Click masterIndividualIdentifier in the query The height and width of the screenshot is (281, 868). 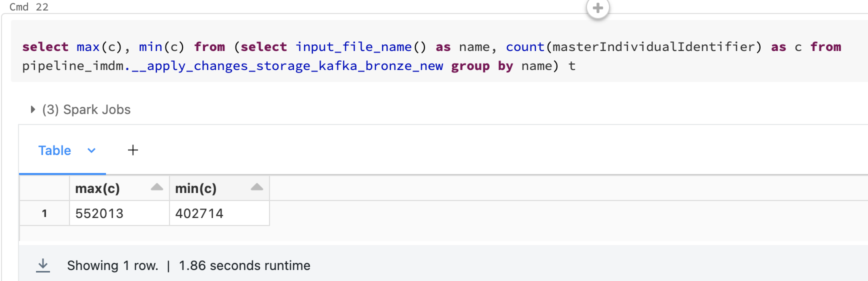653,47
